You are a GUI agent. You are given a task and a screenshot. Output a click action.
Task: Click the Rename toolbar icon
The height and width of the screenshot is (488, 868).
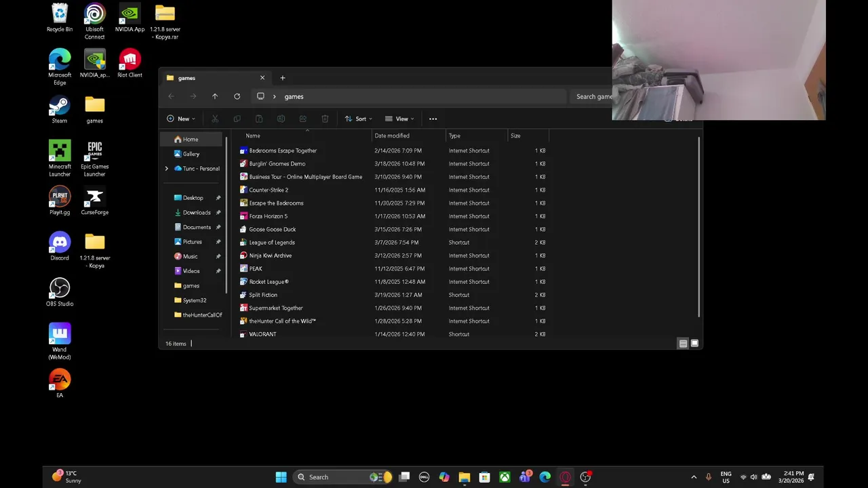pyautogui.click(x=281, y=119)
